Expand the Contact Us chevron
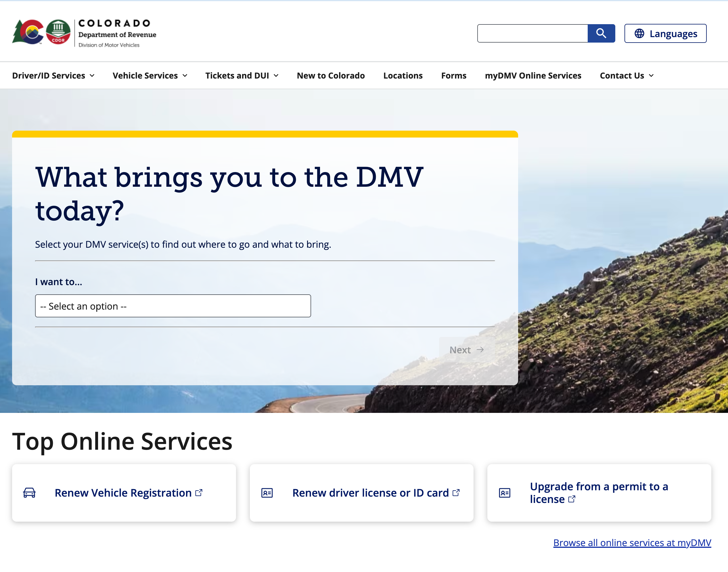Screen dimensions: 728x572 (x=651, y=76)
